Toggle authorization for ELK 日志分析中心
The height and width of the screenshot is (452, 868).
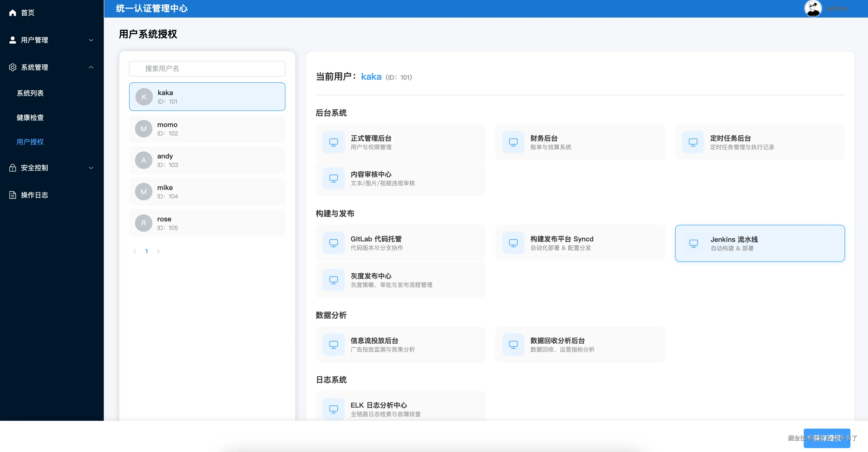pos(400,409)
